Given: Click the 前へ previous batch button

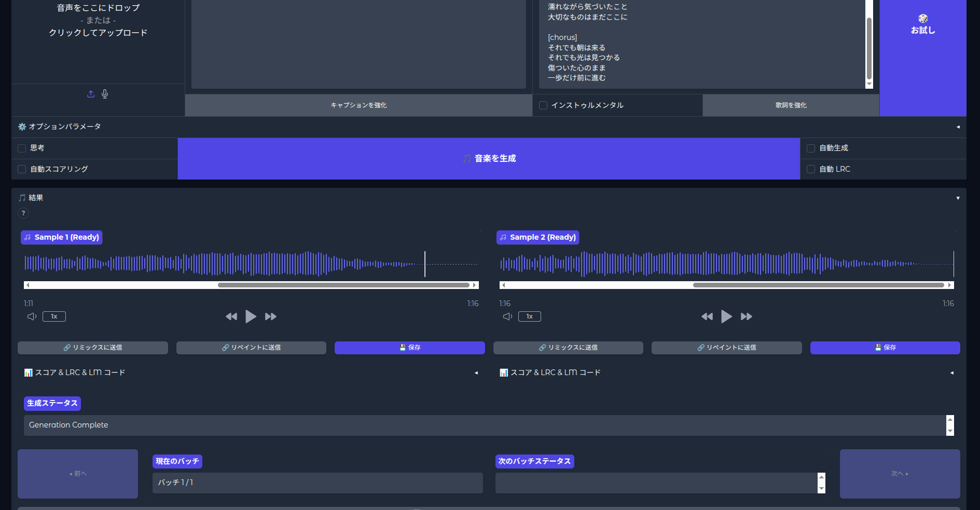Looking at the screenshot, I should tap(78, 474).
